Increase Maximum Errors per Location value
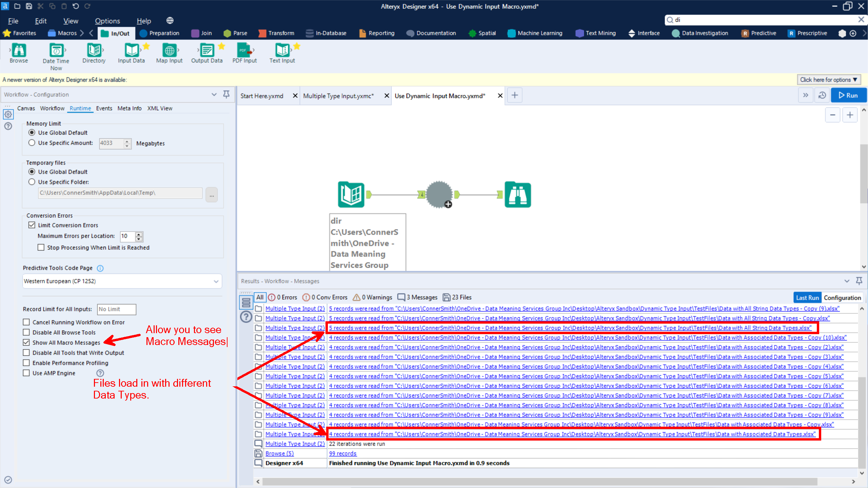Image resolution: width=868 pixels, height=488 pixels. (x=138, y=234)
